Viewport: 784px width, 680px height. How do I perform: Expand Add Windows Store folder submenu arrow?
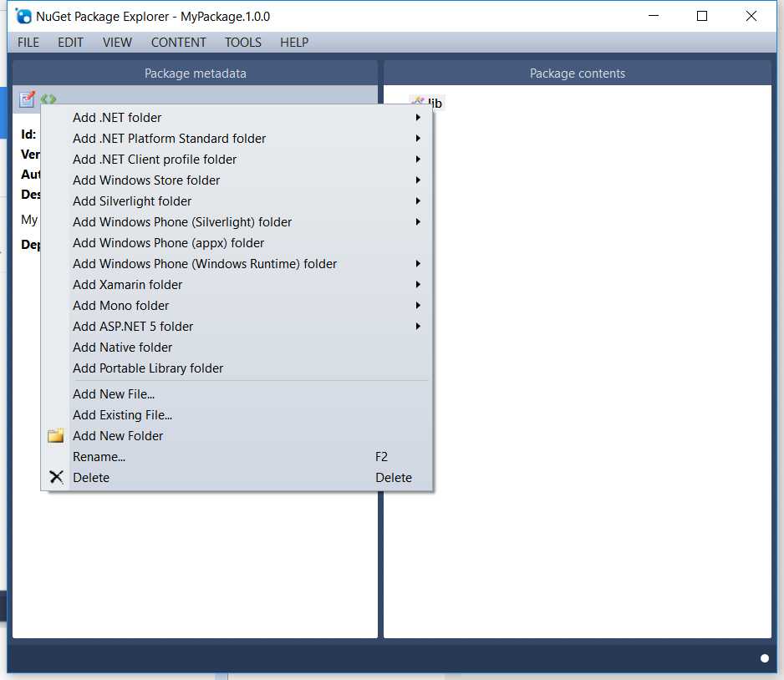[x=418, y=180]
